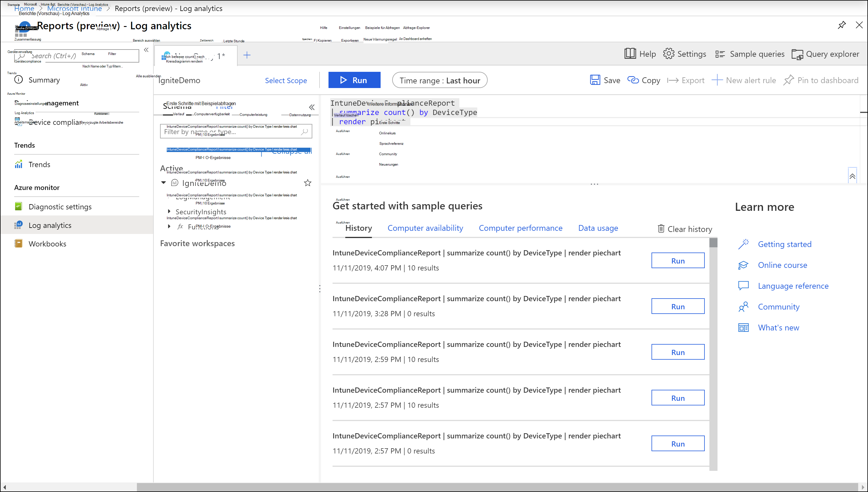The height and width of the screenshot is (492, 868).
Task: Click the Online course link
Action: pos(783,264)
